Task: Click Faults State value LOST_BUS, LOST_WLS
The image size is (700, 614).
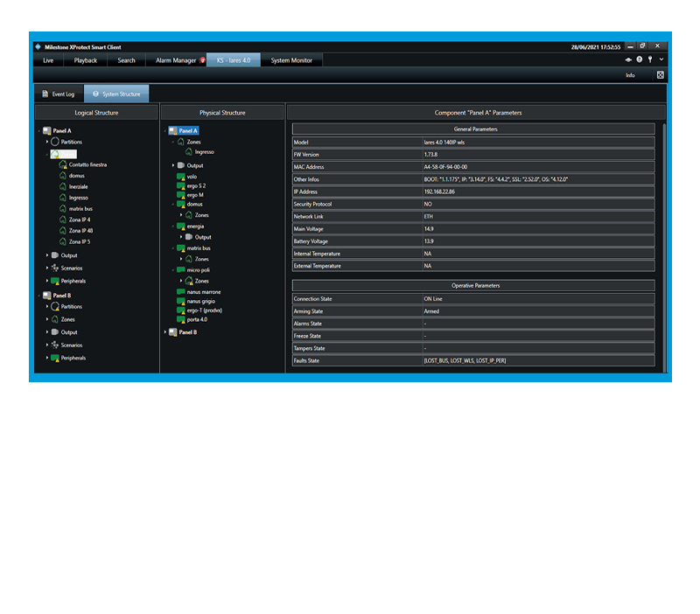Action: (x=465, y=360)
